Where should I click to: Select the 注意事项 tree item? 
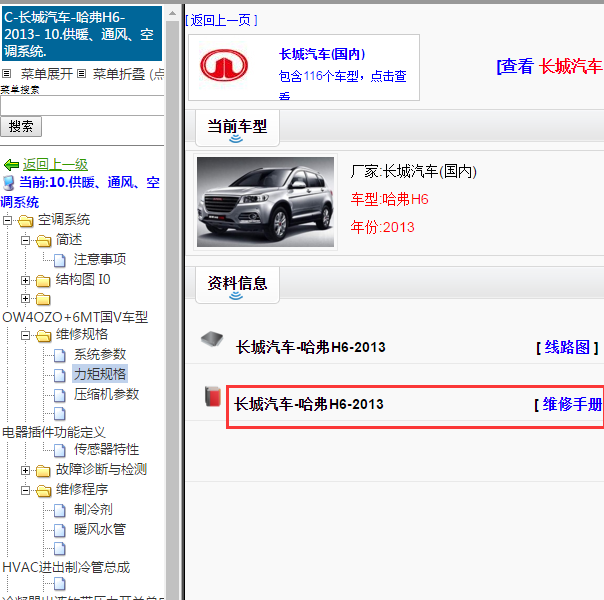100,260
